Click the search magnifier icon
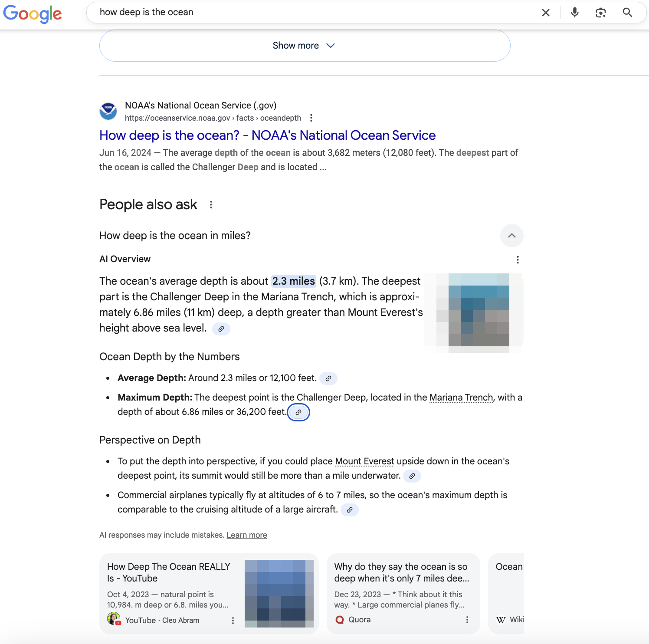The height and width of the screenshot is (644, 649). [x=627, y=13]
